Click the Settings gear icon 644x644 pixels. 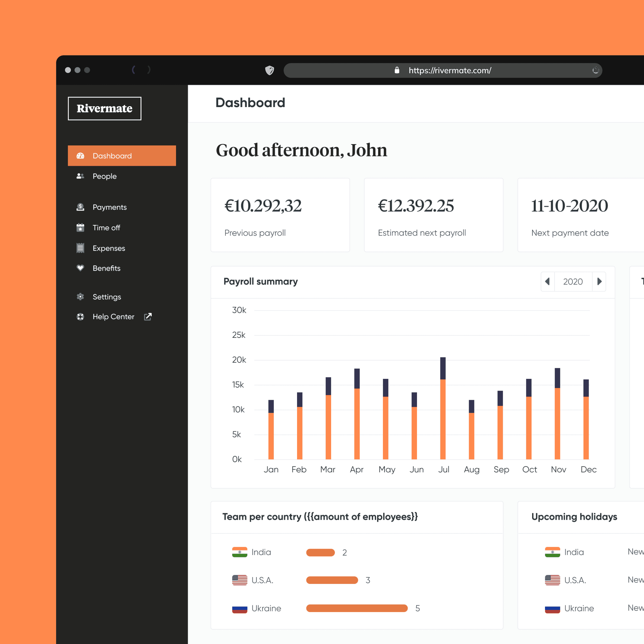80,297
